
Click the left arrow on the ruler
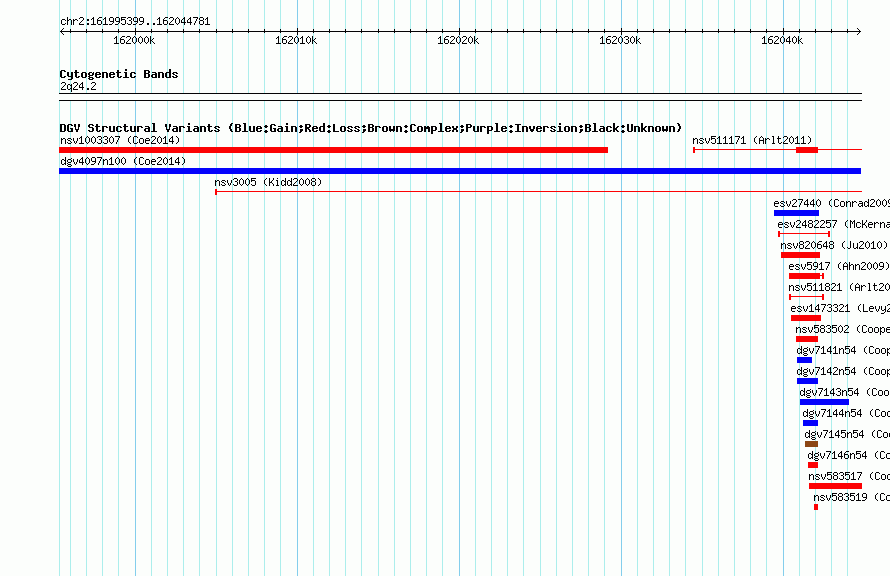pos(62,32)
